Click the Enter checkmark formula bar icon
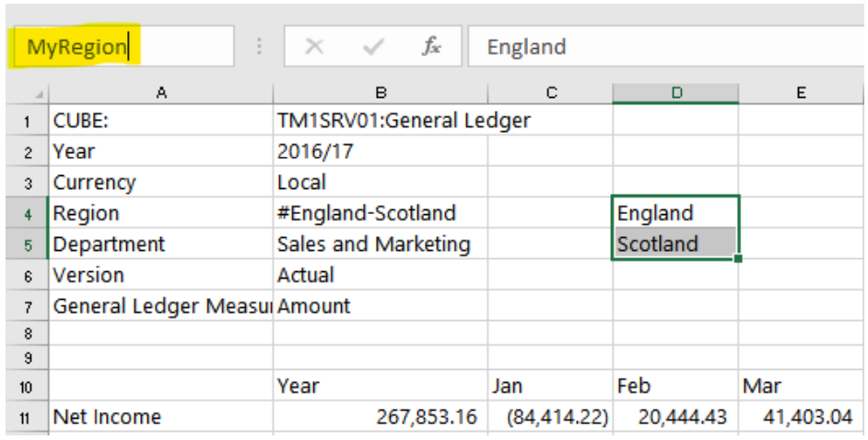Viewport: 868px width, 440px height. coord(372,46)
